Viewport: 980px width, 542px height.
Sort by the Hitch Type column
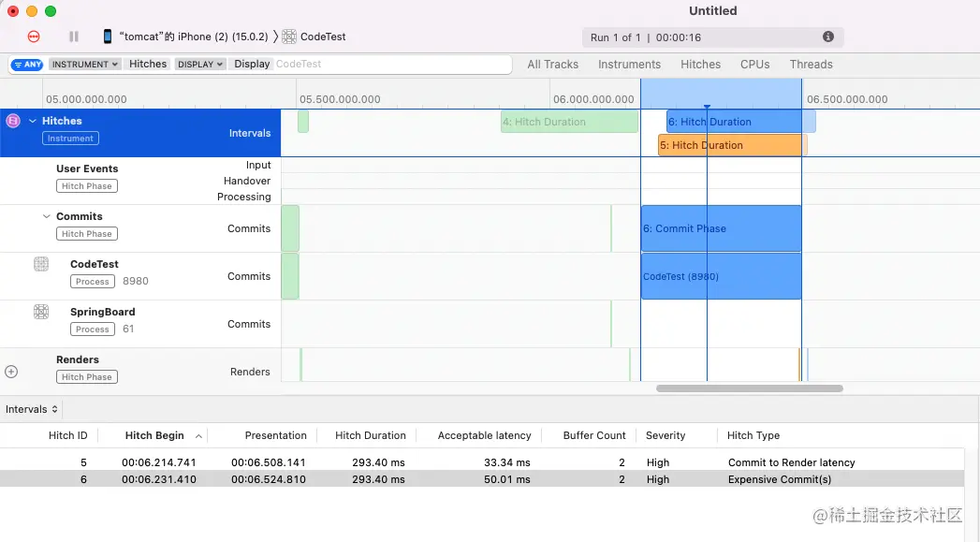click(753, 435)
